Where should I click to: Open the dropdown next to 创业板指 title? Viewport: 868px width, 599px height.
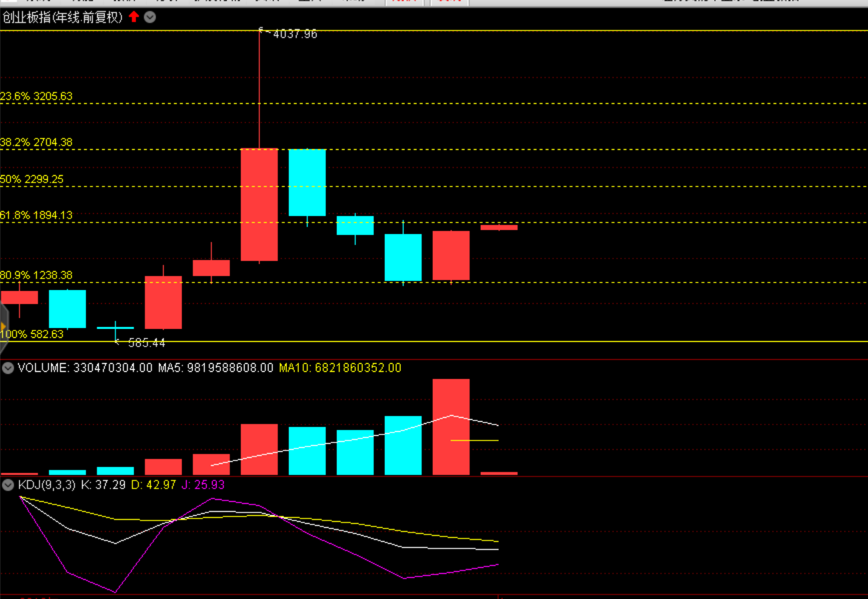tap(151, 17)
